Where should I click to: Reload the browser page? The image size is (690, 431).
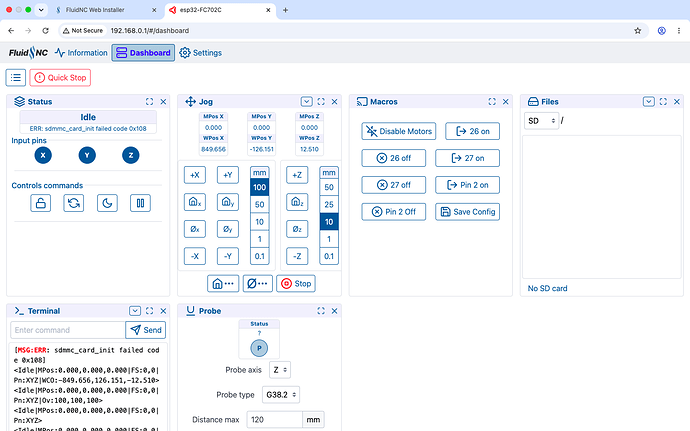click(x=45, y=31)
